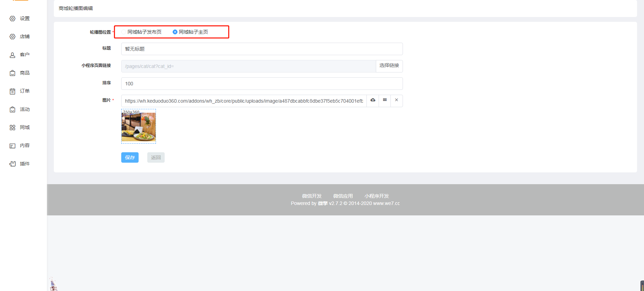Click the 订单 calendar icon in sidebar
The image size is (644, 291).
(x=13, y=91)
